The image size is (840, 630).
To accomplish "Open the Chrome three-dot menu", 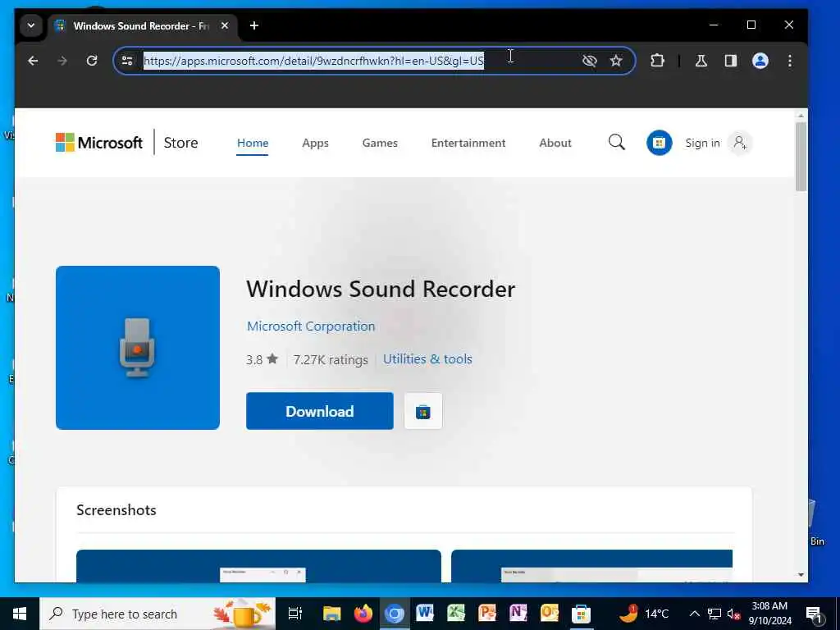I will click(790, 61).
